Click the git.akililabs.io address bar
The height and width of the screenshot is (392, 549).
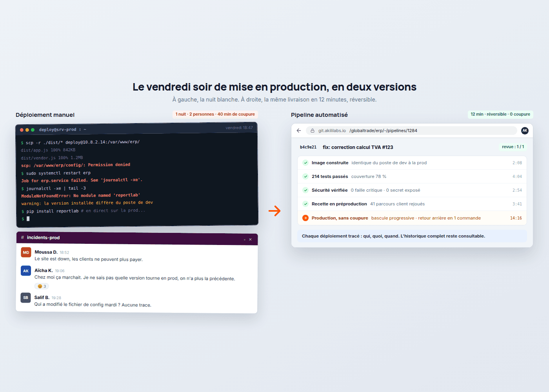(x=412, y=131)
